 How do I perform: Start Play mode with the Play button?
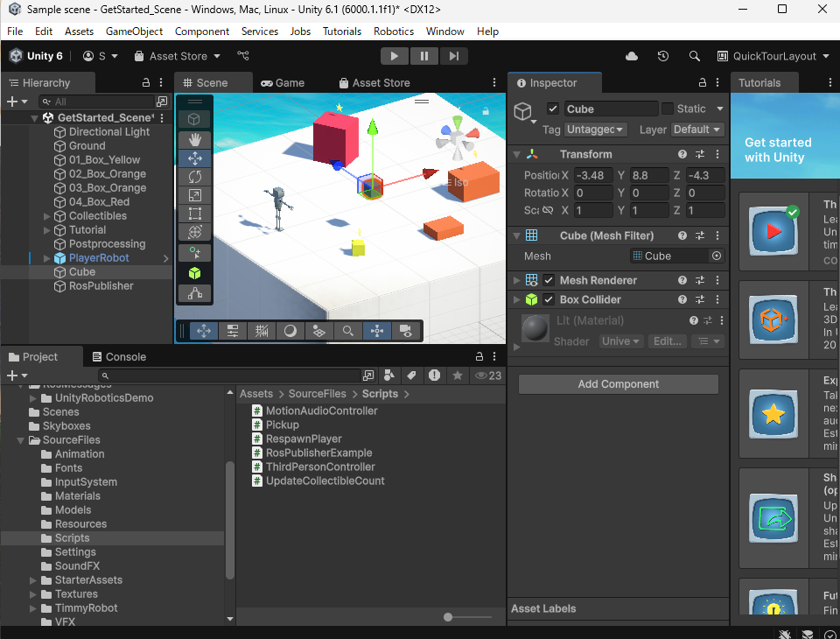click(x=395, y=56)
